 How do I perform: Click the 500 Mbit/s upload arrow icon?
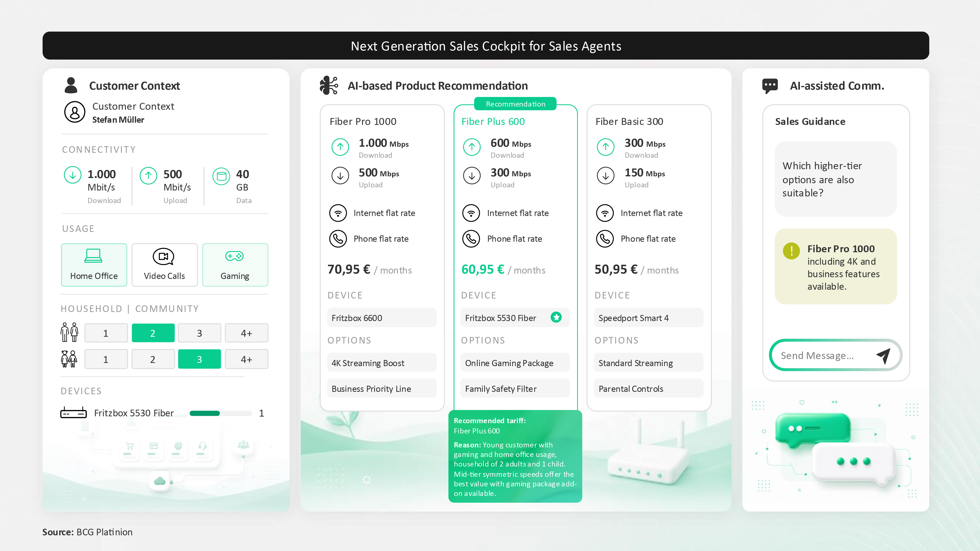(x=148, y=175)
